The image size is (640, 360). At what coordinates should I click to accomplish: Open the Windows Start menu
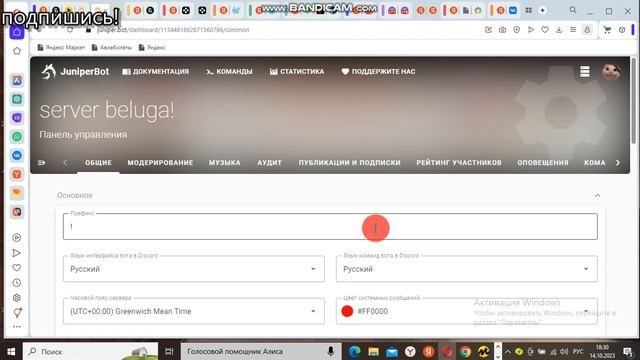(11, 351)
